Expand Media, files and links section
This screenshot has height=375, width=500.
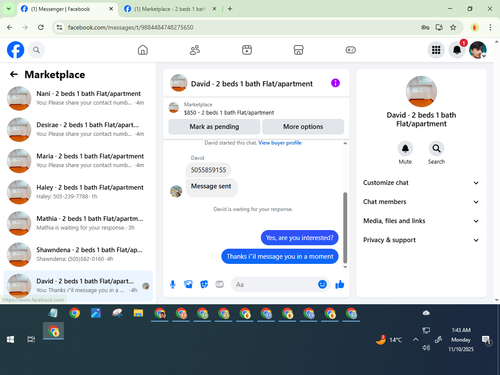(421, 221)
